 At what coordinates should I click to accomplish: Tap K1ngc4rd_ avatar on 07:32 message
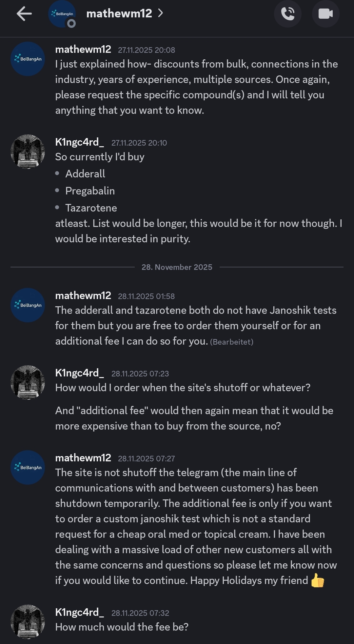(x=28, y=622)
